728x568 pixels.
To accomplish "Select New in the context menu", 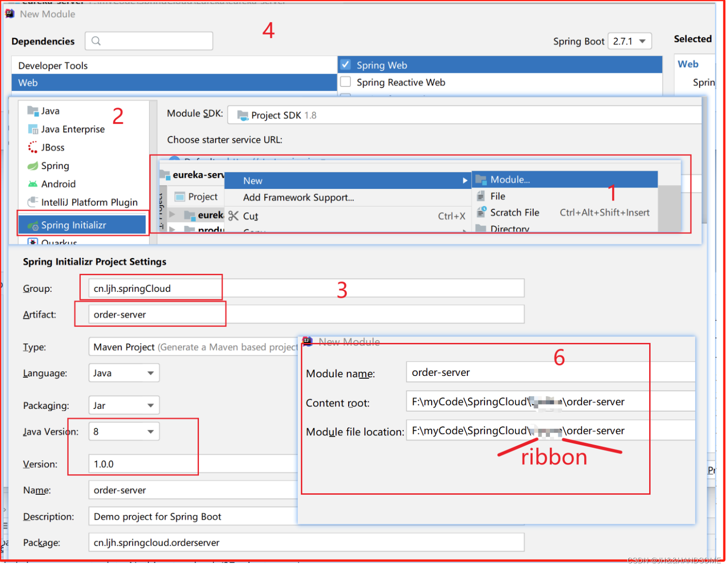I will (348, 181).
